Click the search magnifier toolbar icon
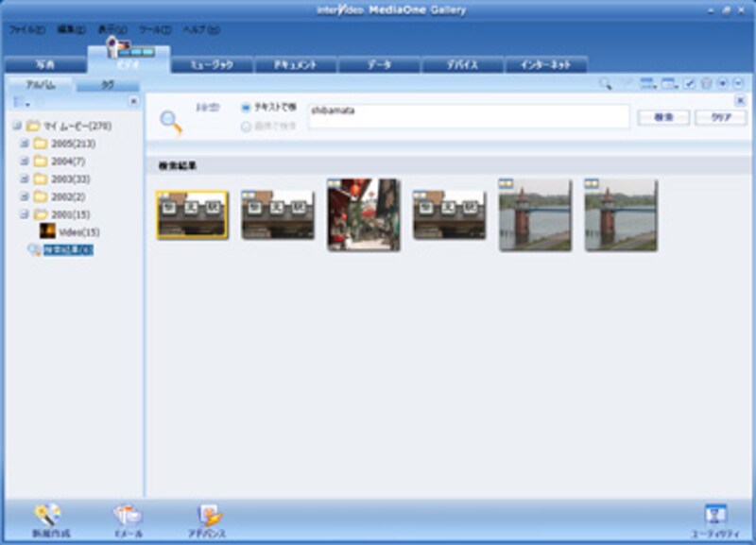756x545 pixels. (605, 84)
